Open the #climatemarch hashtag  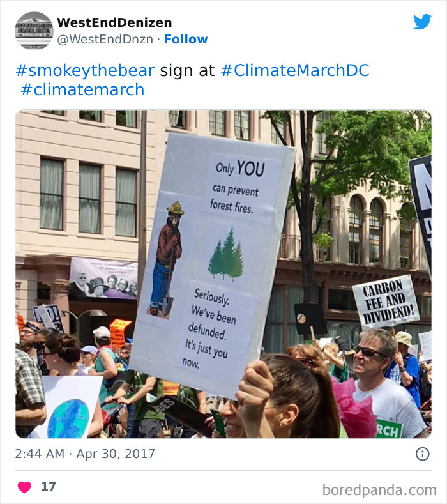(x=82, y=89)
